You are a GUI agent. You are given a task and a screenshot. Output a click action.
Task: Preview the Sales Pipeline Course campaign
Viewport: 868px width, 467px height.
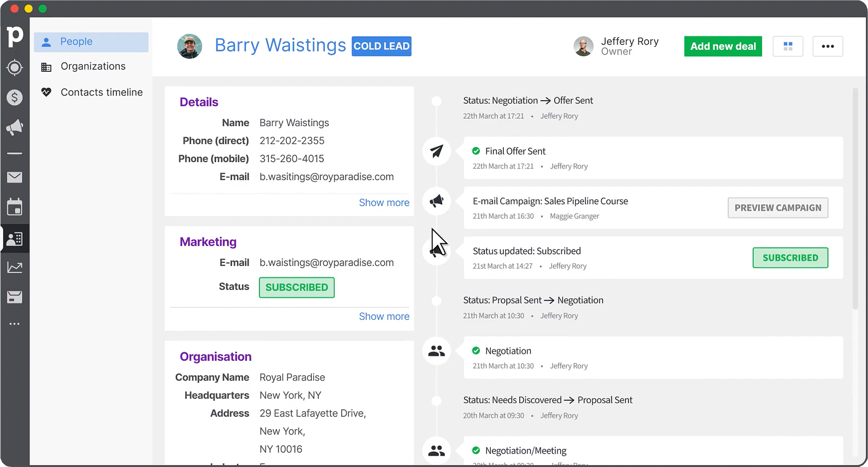pyautogui.click(x=778, y=207)
